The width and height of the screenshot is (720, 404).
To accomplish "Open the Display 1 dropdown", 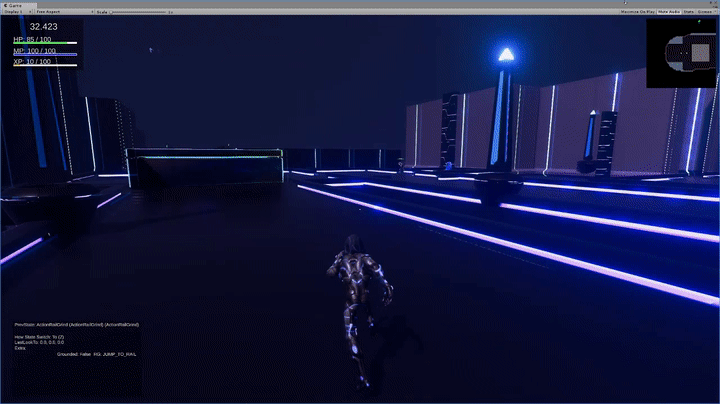I will coord(18,12).
